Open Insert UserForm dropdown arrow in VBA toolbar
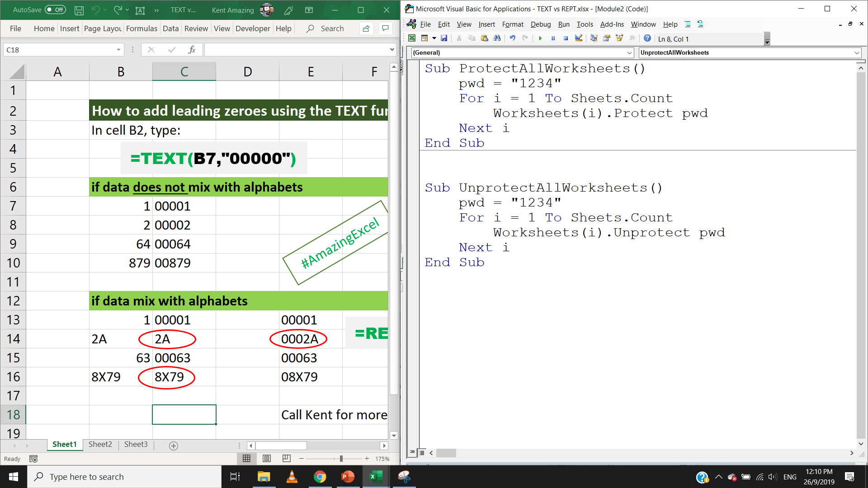Viewport: 868px width, 488px height. (x=434, y=38)
